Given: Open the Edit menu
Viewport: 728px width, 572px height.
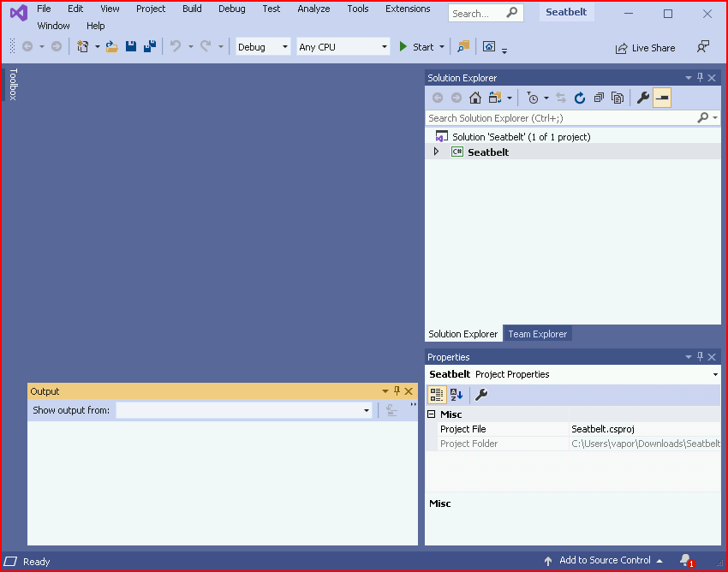Looking at the screenshot, I should 75,9.
